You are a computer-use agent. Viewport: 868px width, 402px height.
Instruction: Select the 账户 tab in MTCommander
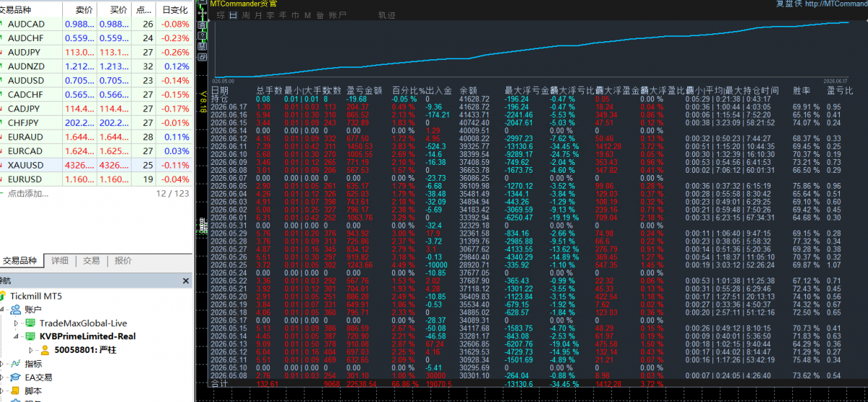tap(337, 15)
